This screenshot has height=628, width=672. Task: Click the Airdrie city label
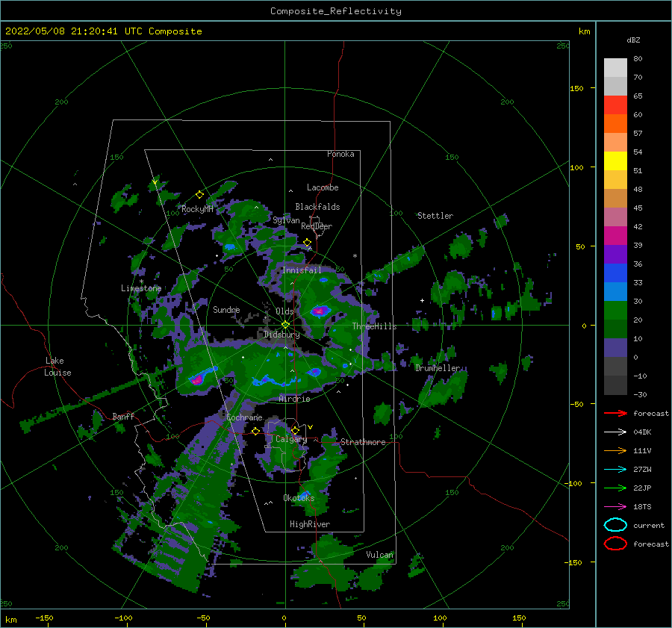(x=294, y=399)
